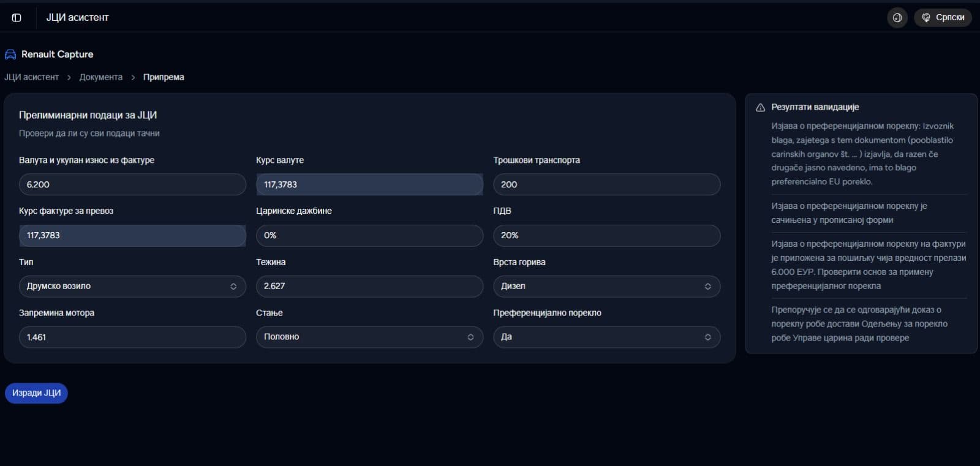Image resolution: width=980 pixels, height=466 pixels.
Task: Click the Валута и укупан износ из фактуре label
Action: (86, 160)
